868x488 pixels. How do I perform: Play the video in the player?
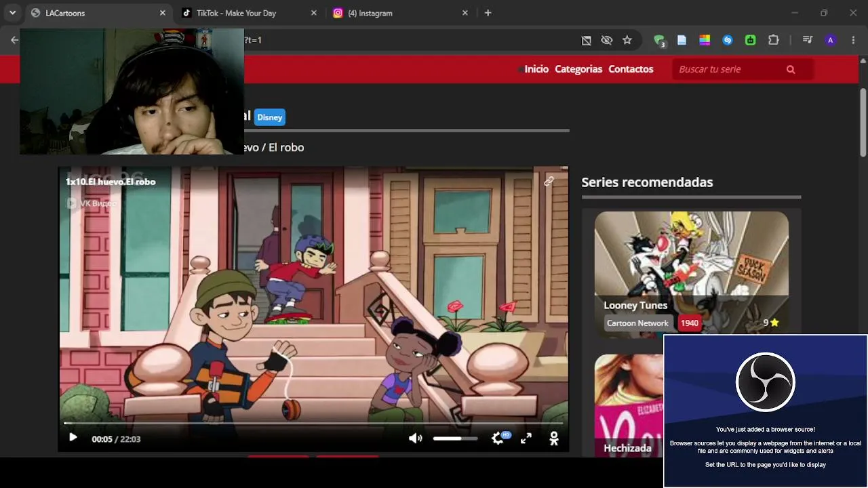[73, 438]
